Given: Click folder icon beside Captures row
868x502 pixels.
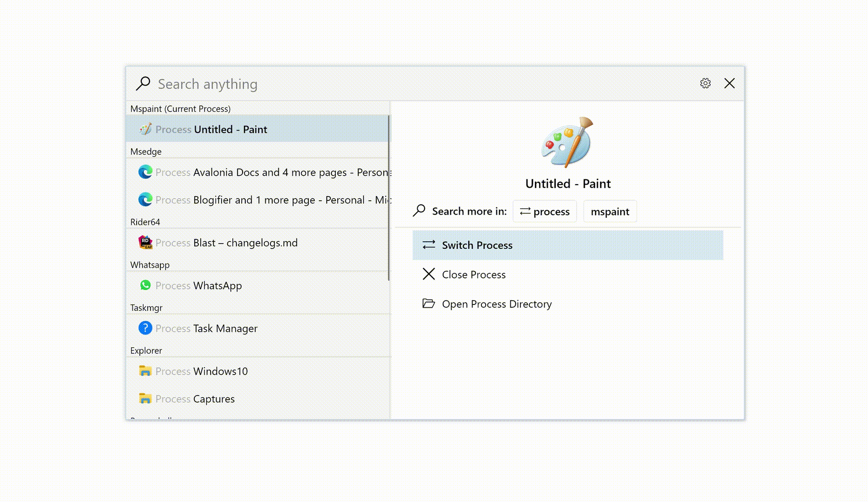Looking at the screenshot, I should (x=145, y=399).
